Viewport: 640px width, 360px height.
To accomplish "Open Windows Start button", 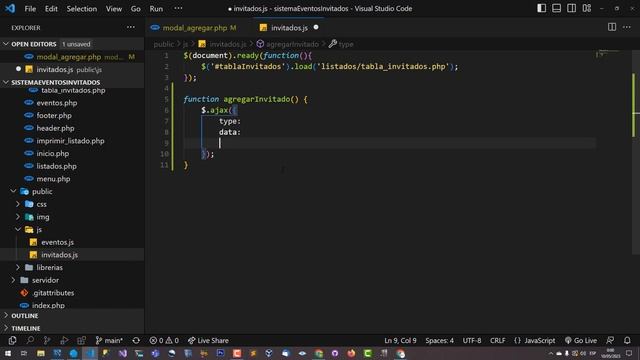I will point(8,353).
